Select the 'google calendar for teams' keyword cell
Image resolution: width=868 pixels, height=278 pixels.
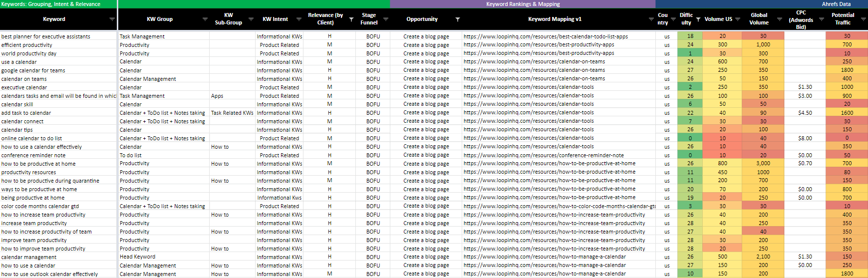pos(58,70)
